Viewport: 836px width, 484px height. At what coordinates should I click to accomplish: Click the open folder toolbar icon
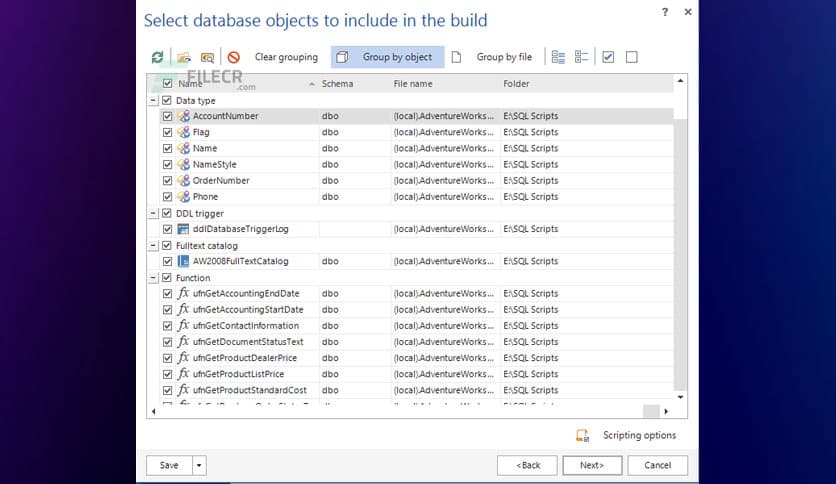coord(184,57)
